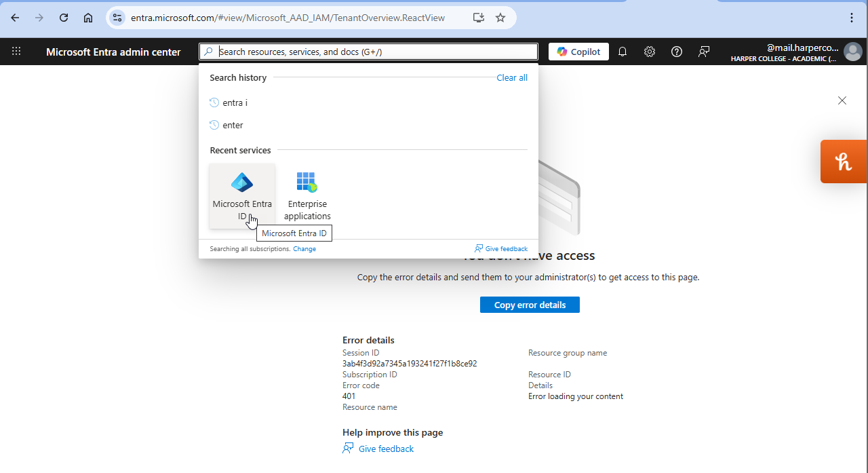Screen dimensions: 868x473
Task: Open the Chrome three-dot menu
Action: tap(852, 18)
